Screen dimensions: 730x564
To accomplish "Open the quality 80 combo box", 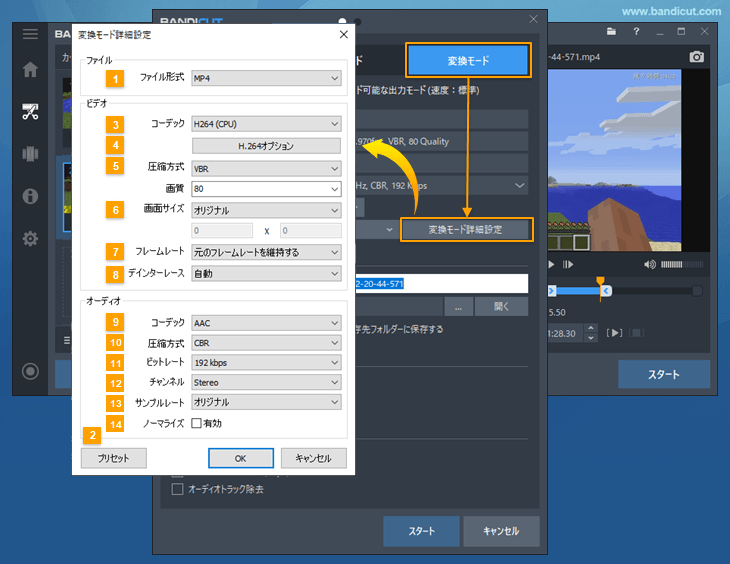I will [266, 189].
